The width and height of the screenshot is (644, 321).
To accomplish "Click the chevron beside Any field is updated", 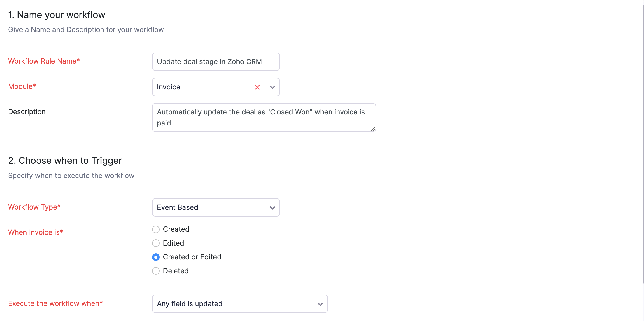I will point(320,304).
